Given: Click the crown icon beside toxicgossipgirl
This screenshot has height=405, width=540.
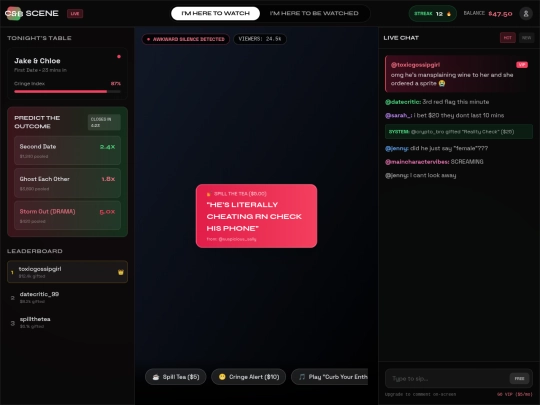Looking at the screenshot, I should [121, 272].
